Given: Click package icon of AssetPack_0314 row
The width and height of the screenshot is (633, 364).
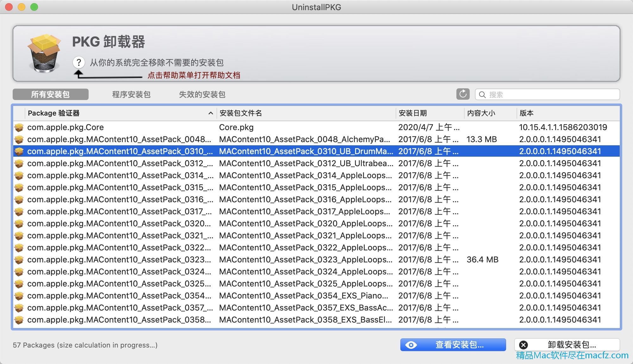Looking at the screenshot, I should (x=19, y=175).
